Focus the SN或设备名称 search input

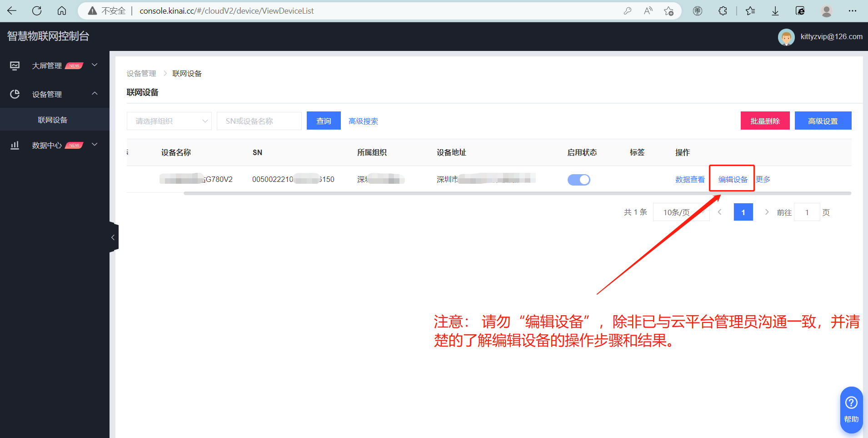259,121
